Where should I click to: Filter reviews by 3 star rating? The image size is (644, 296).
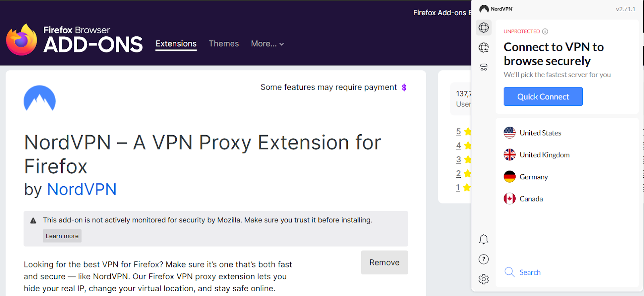464,160
